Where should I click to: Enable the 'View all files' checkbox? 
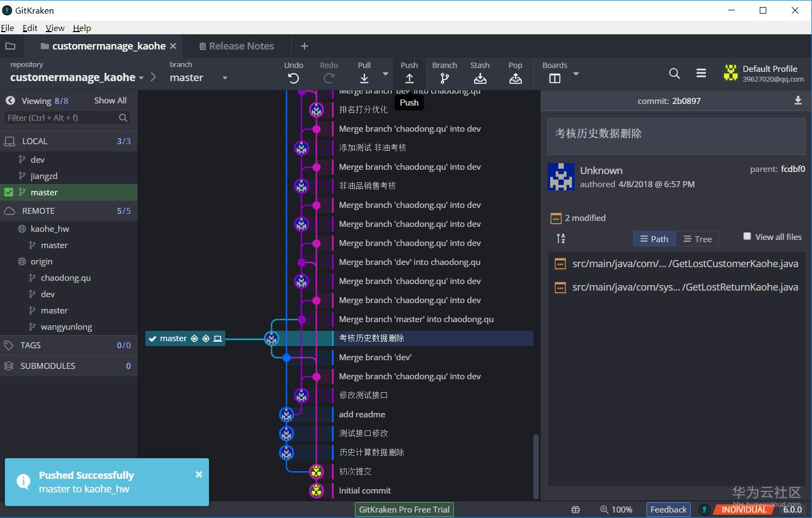coord(747,236)
